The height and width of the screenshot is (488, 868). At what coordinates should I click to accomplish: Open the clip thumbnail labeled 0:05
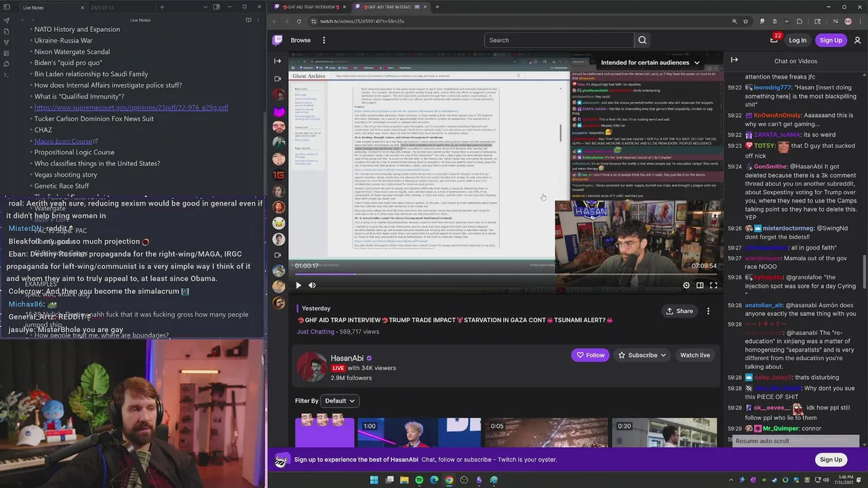[546, 432]
